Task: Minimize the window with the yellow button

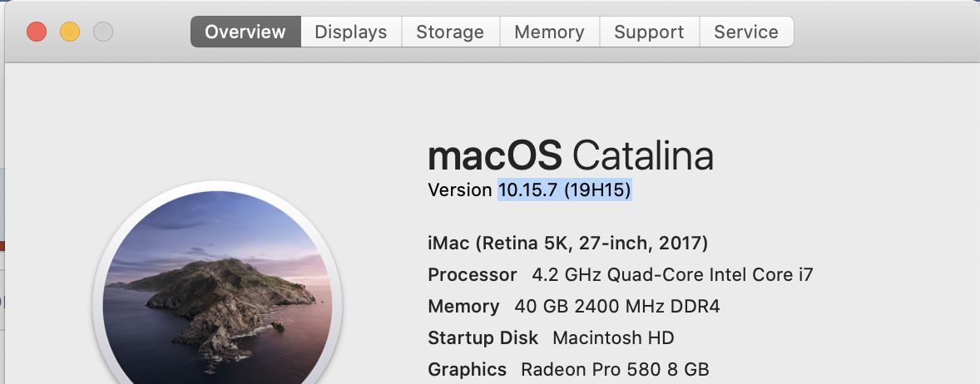Action: point(70,32)
